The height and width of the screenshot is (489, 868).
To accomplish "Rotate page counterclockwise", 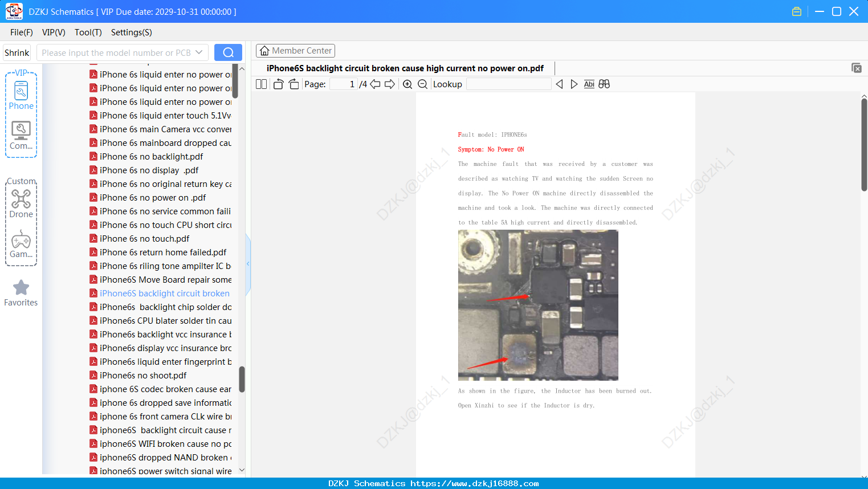I will coord(278,84).
